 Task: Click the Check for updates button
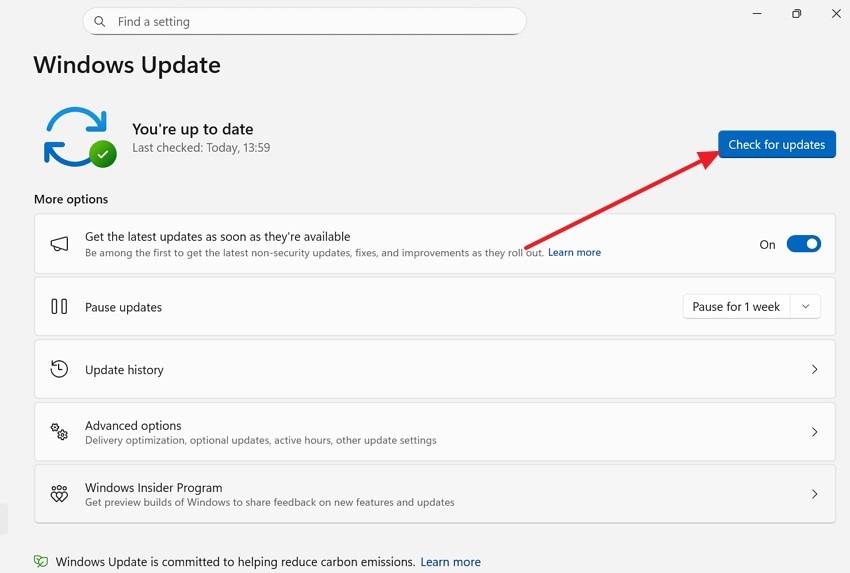click(x=776, y=145)
